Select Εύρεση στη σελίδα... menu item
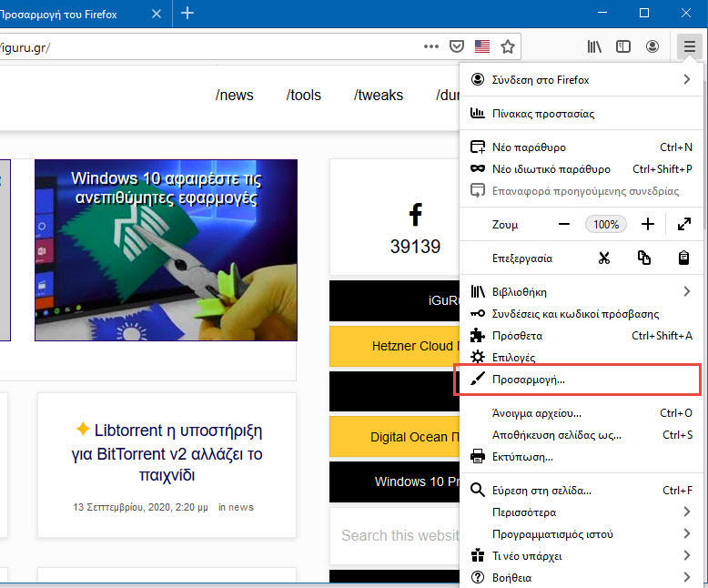Screen dimensions: 708x588 point(581,490)
